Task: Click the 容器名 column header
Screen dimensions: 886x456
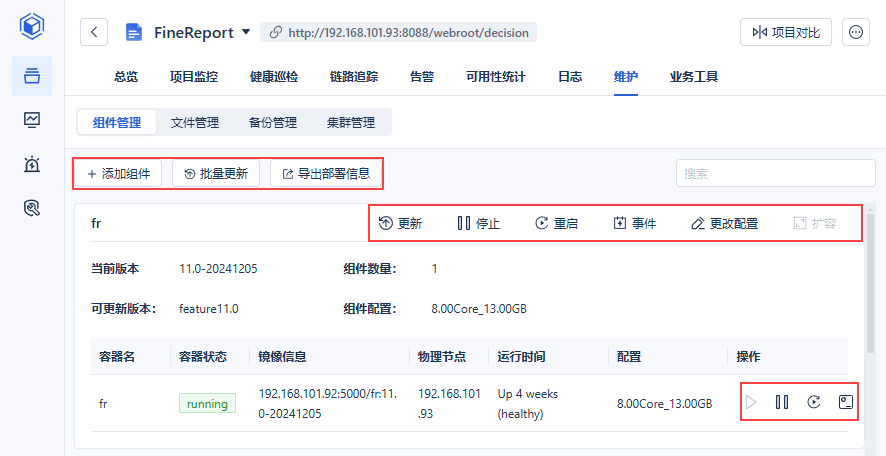Action: 117,357
